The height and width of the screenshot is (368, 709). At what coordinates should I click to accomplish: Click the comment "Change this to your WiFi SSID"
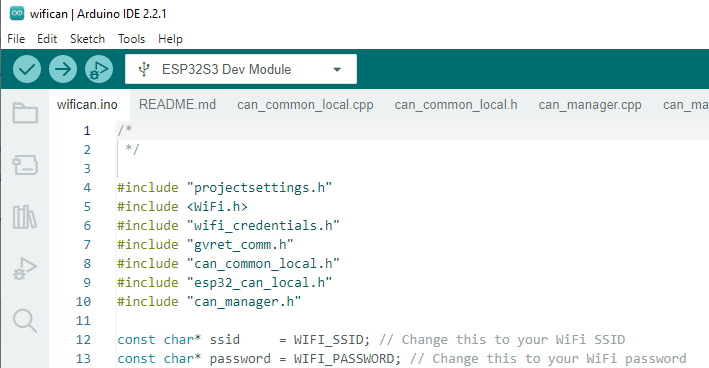(513, 340)
